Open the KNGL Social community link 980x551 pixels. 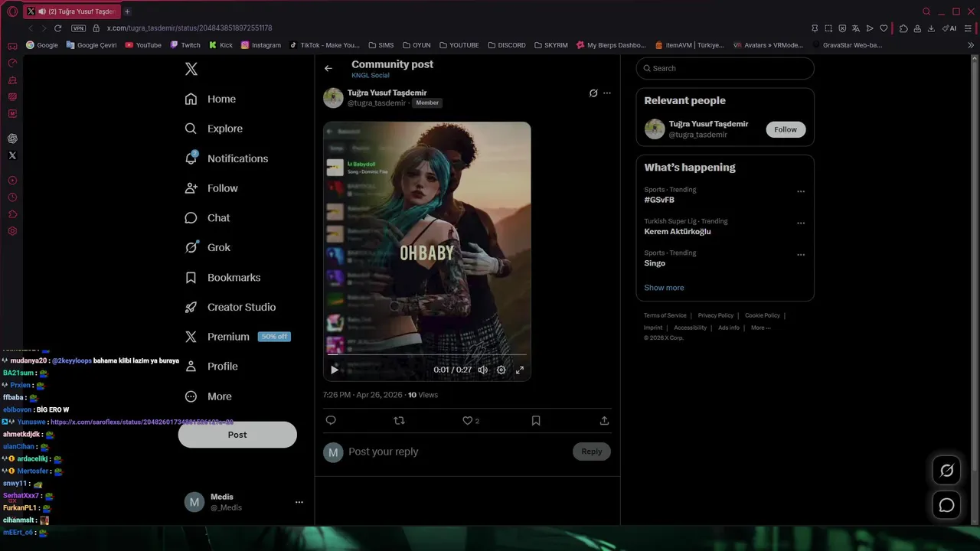[x=371, y=75]
